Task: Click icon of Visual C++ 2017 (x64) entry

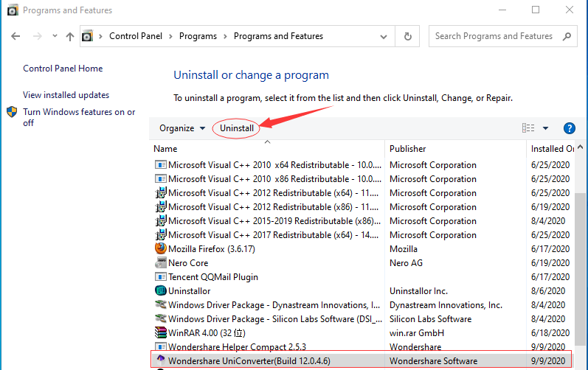Action: [x=161, y=235]
